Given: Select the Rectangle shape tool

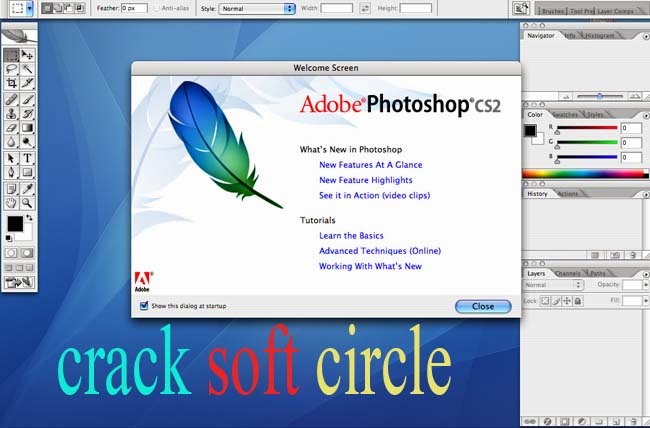Looking at the screenshot, I should coord(27,172).
